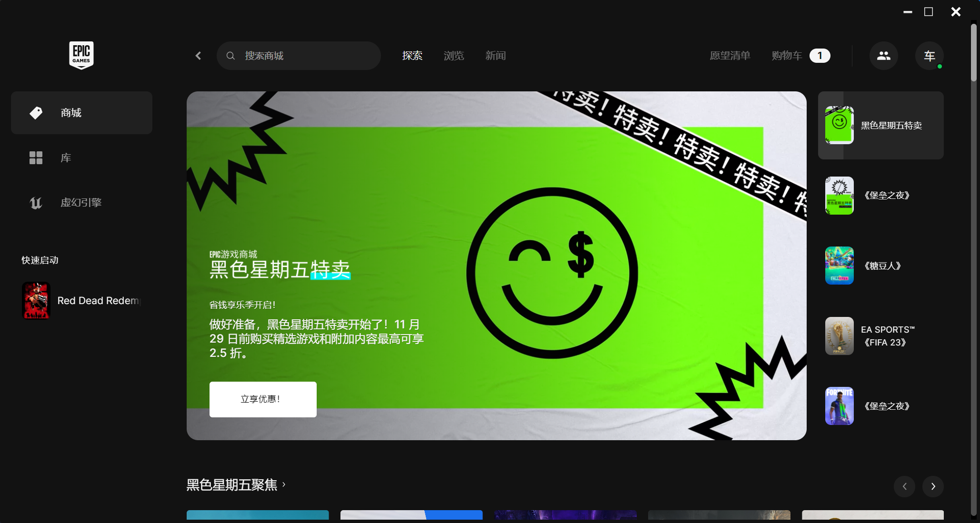The height and width of the screenshot is (523, 980).
Task: Click the 黑色星期五特卖 banner title
Action: click(280, 270)
